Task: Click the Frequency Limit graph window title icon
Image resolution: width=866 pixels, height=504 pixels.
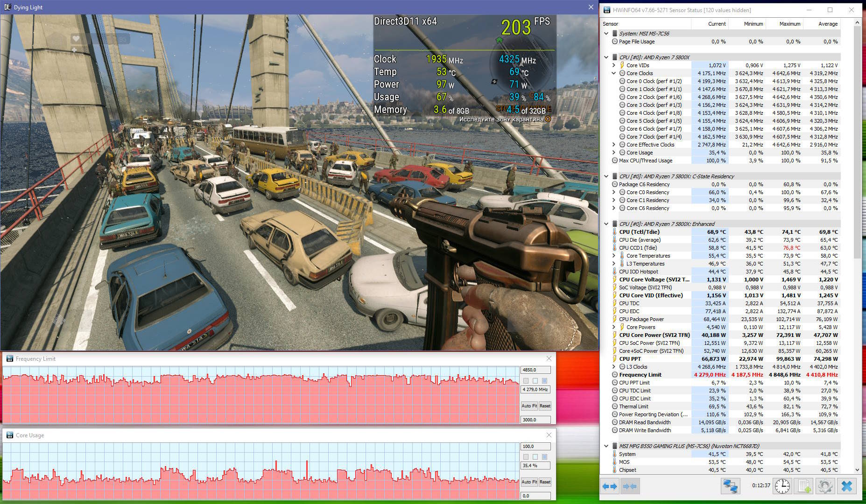Action: (x=9, y=359)
